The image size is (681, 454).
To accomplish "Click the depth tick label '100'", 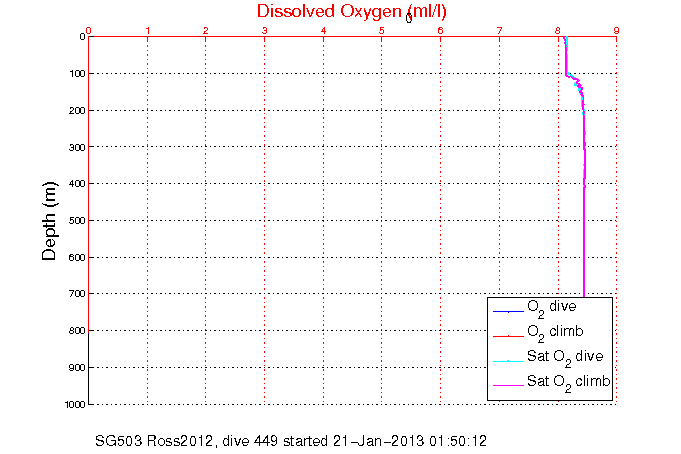I will pos(77,74).
